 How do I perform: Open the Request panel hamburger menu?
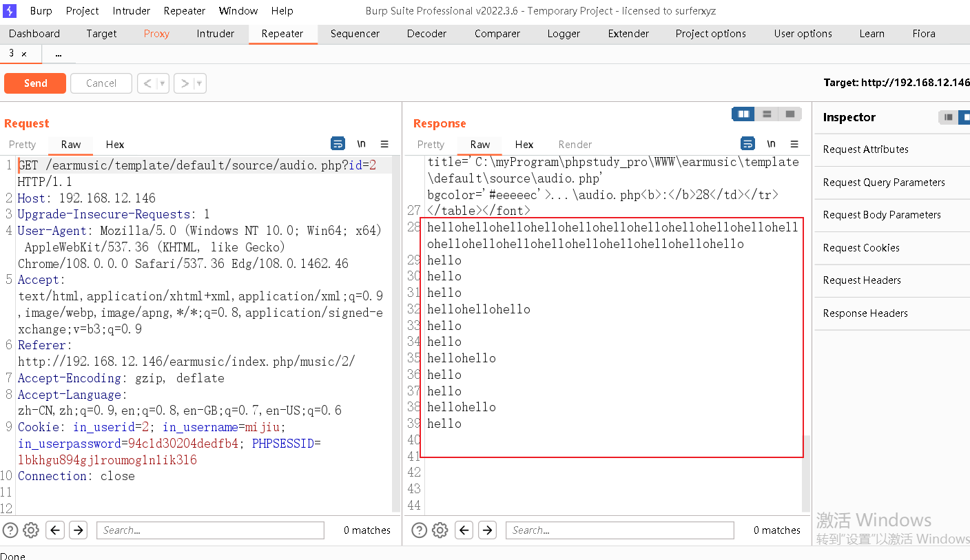pyautogui.click(x=384, y=144)
